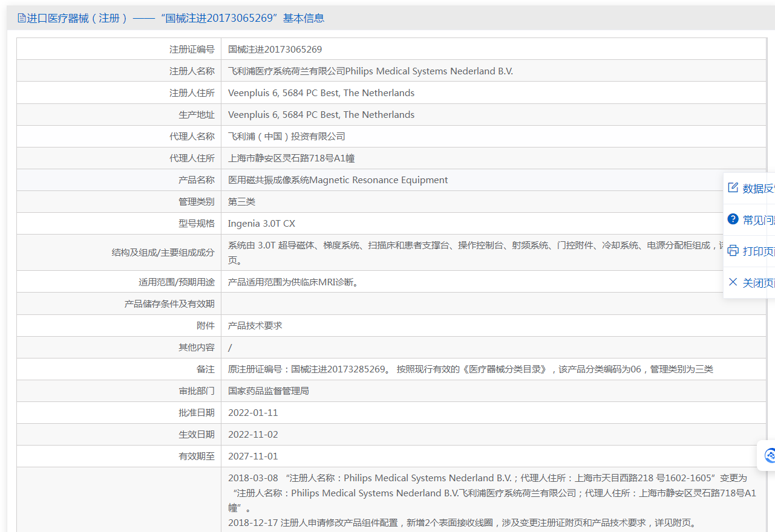Click the 代理人名称 row label

(x=192, y=136)
